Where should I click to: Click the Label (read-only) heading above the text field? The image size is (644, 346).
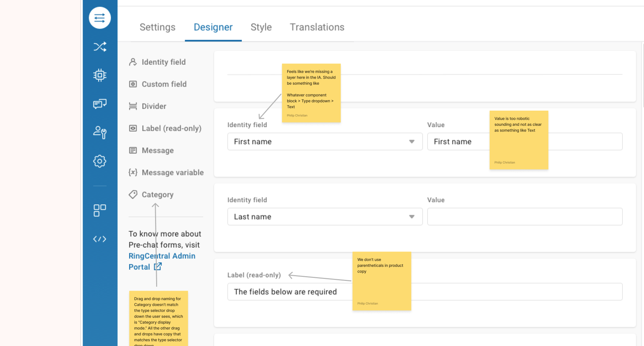coord(254,275)
